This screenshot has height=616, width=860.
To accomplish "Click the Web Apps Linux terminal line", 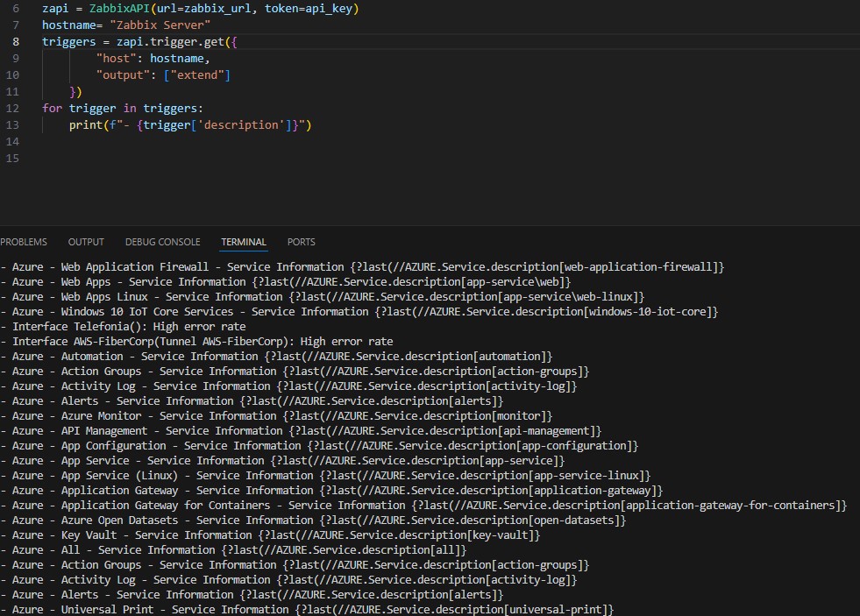I will [323, 296].
